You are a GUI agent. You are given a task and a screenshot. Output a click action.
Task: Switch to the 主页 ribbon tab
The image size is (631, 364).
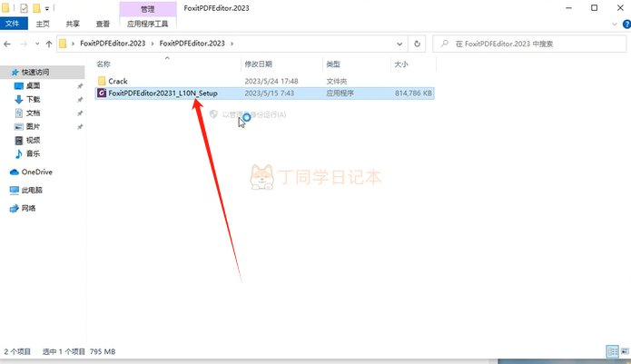coord(43,24)
